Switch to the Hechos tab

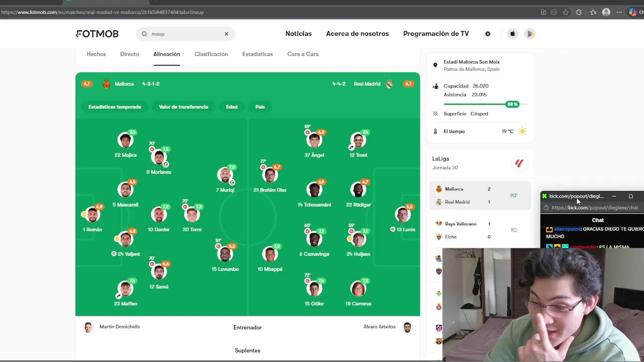pos(96,54)
